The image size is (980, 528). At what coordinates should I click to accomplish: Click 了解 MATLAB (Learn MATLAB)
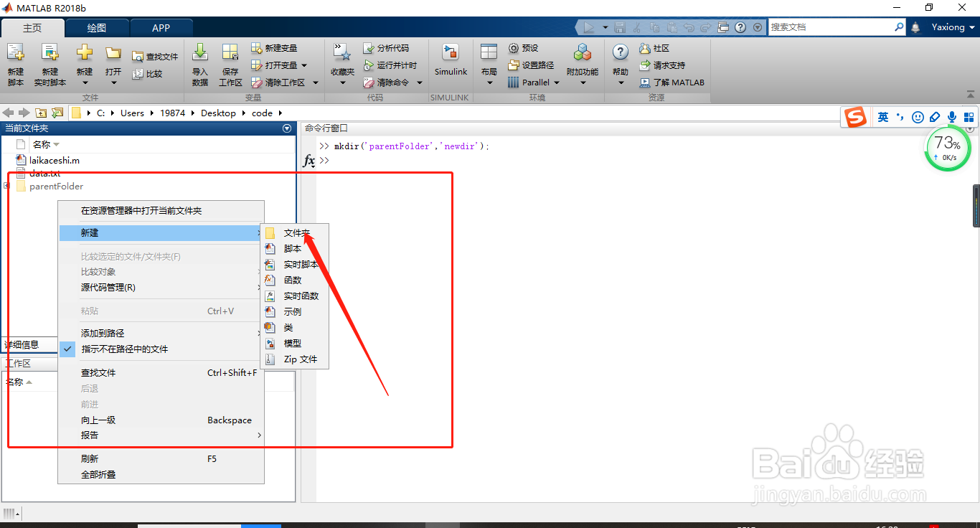point(672,82)
